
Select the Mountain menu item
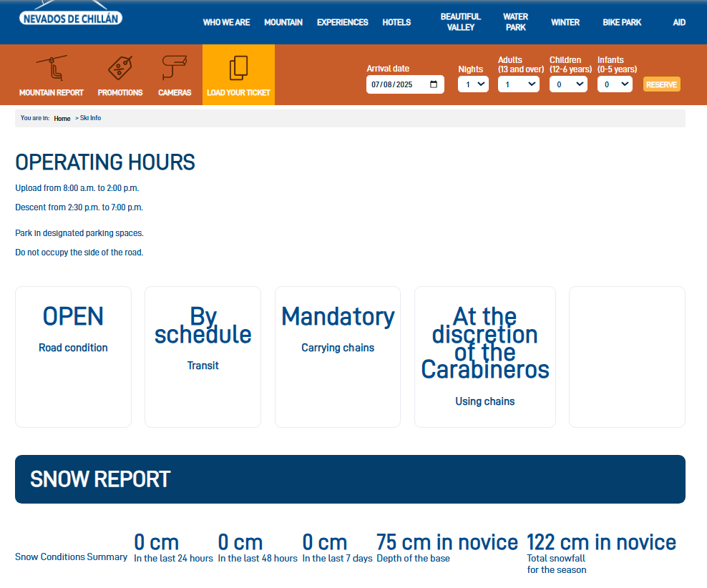tap(283, 22)
